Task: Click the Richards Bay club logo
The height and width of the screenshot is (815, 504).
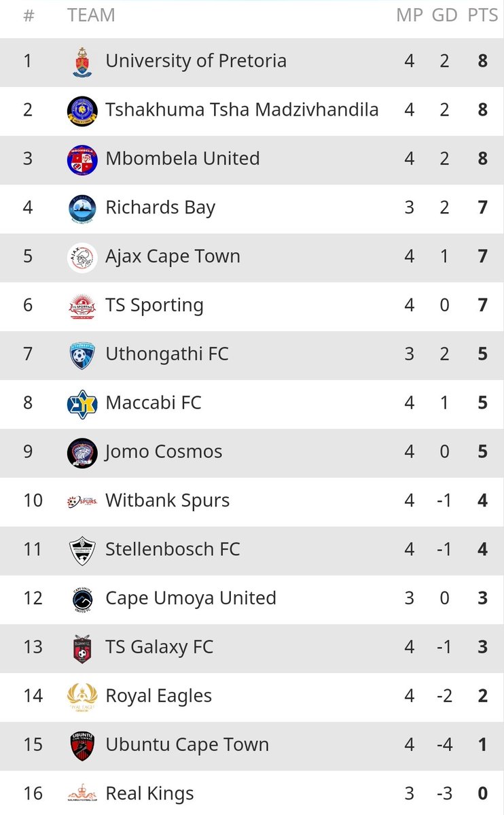Action: [82, 209]
